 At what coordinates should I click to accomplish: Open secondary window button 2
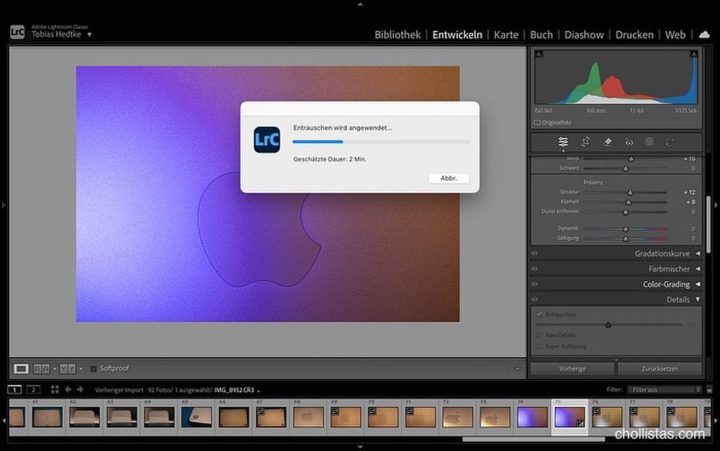click(x=33, y=390)
